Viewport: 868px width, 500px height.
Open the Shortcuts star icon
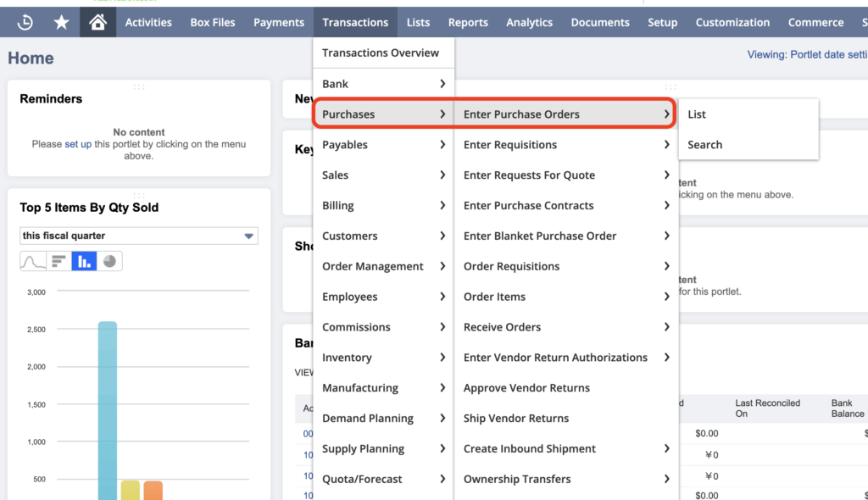(61, 22)
